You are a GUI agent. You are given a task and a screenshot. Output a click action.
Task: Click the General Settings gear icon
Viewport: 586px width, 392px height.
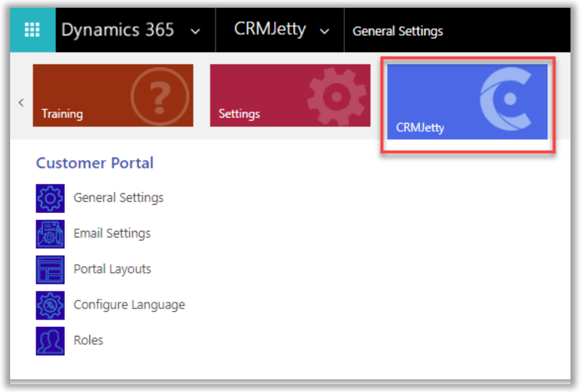[x=50, y=199]
